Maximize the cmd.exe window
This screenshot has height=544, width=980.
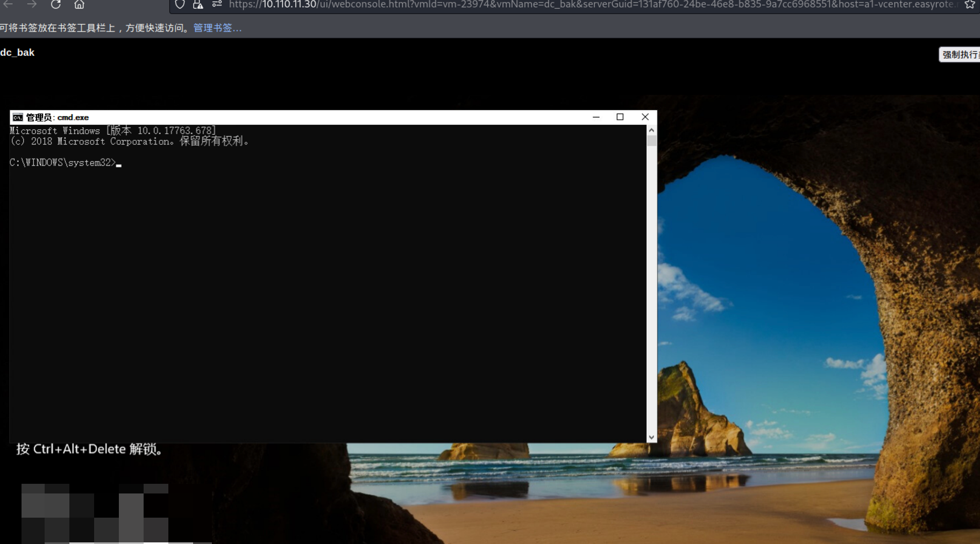(x=620, y=117)
